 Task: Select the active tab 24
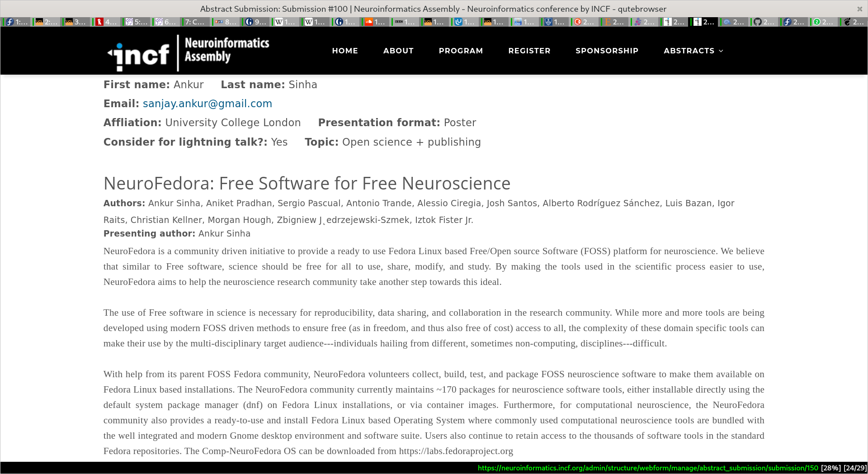tap(704, 22)
